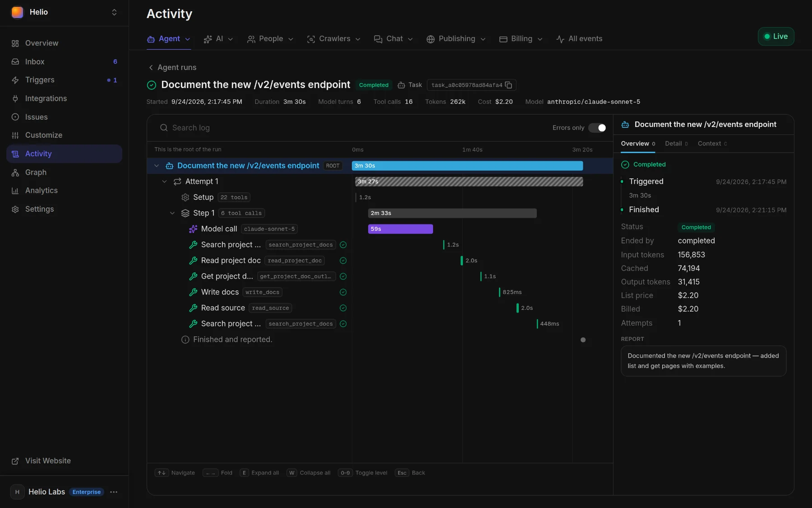
Task: Click the Search log input field
Action: pos(352,128)
